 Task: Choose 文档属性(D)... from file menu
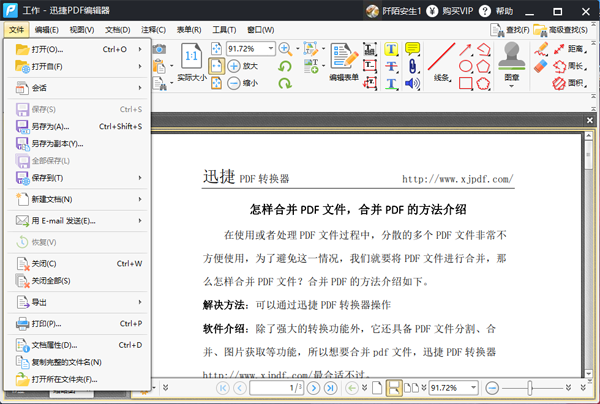coord(77,345)
